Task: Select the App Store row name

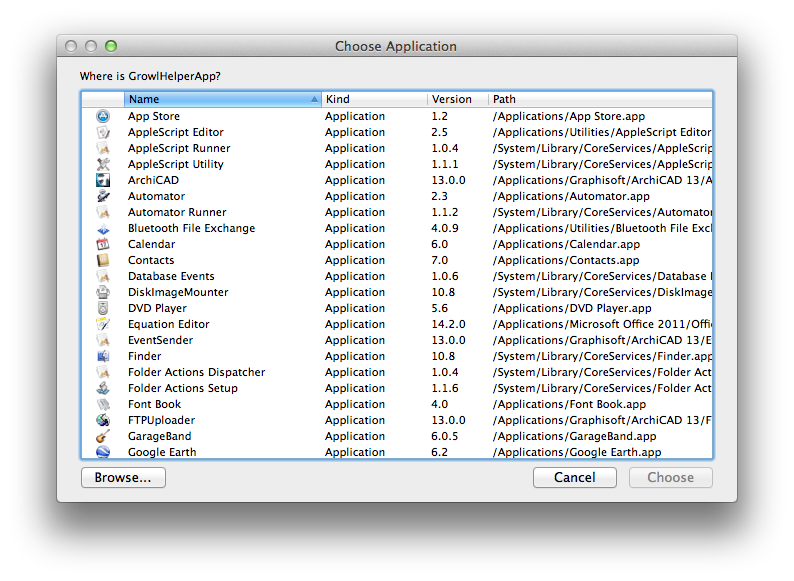Action: click(154, 116)
